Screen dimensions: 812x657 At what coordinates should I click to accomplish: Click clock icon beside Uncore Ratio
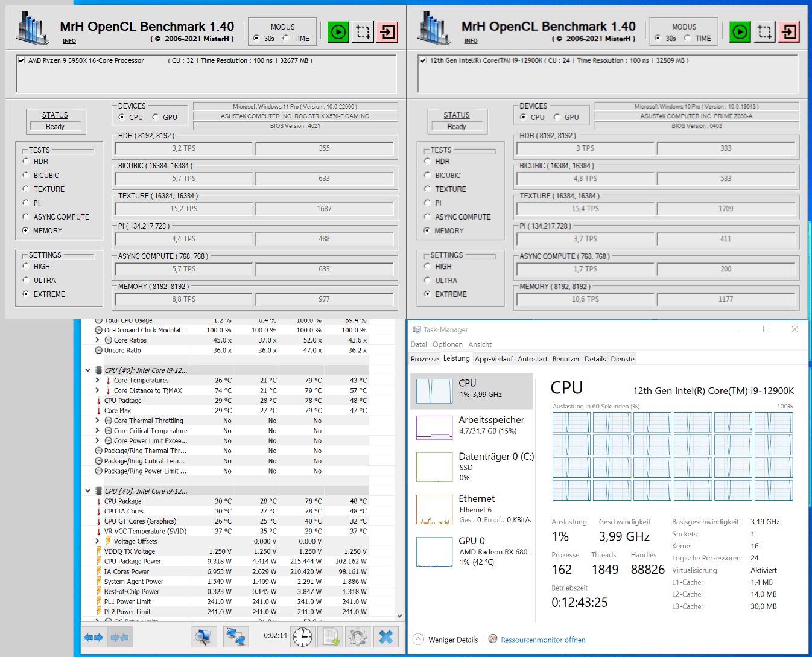coord(99,351)
